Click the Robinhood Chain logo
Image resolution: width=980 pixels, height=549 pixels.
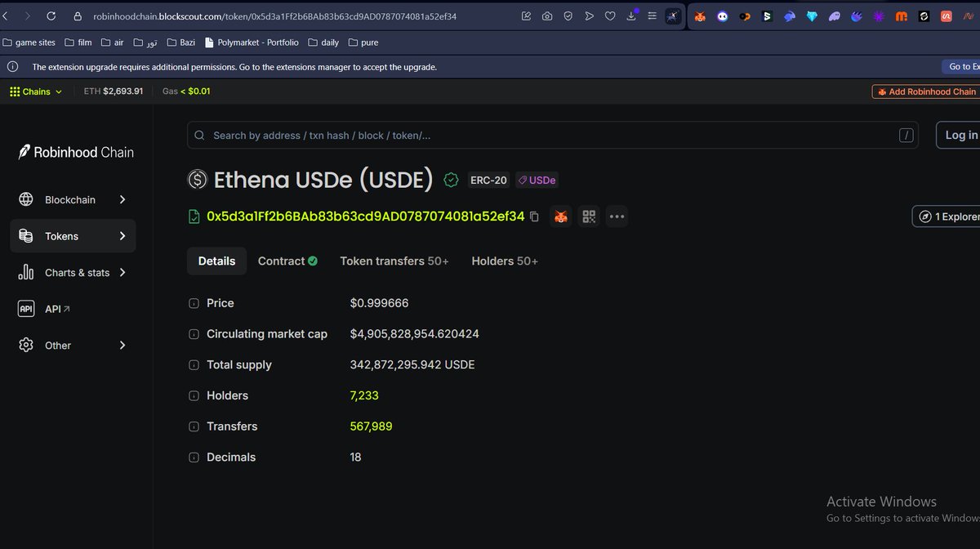coord(77,152)
